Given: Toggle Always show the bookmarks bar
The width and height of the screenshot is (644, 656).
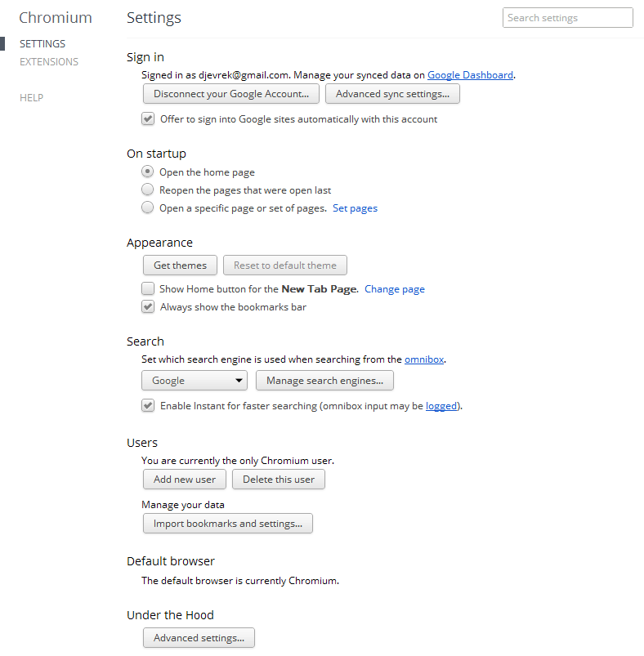Looking at the screenshot, I should (148, 306).
